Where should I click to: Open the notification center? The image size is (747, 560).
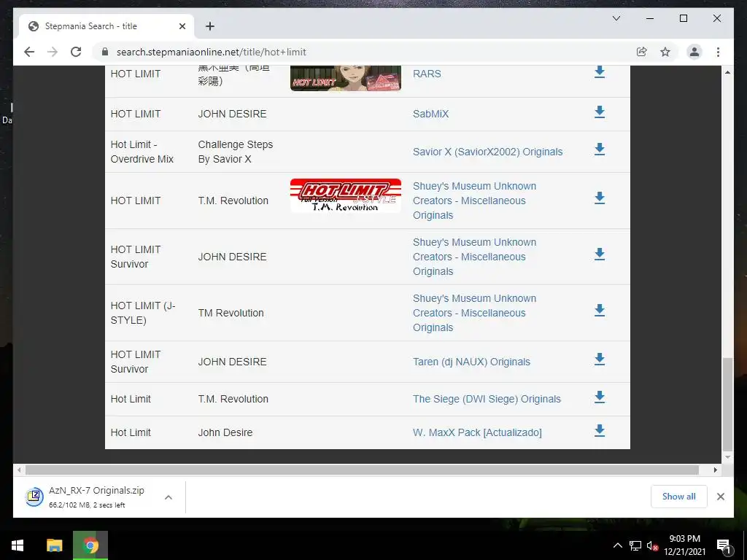click(x=723, y=545)
